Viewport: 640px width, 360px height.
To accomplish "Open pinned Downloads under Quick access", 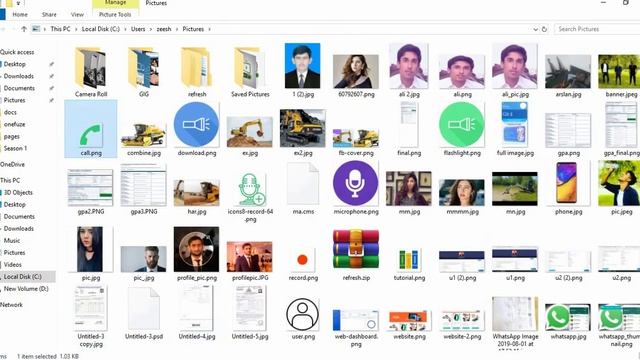I will tap(19, 76).
